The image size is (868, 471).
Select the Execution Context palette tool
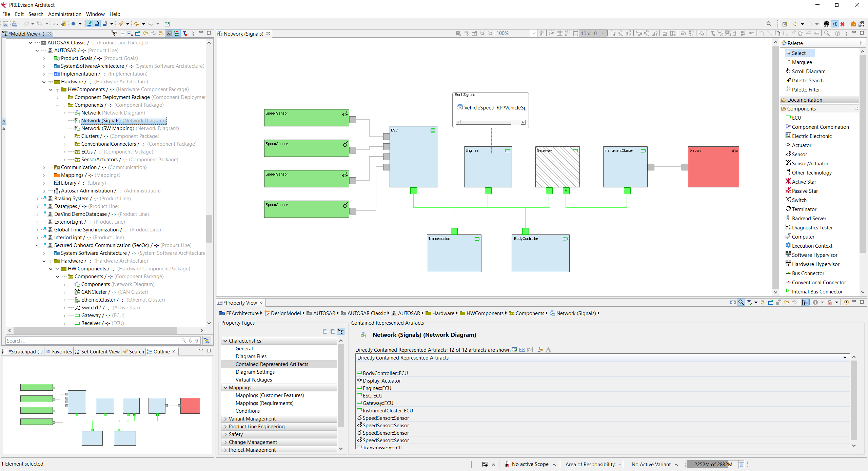click(809, 246)
